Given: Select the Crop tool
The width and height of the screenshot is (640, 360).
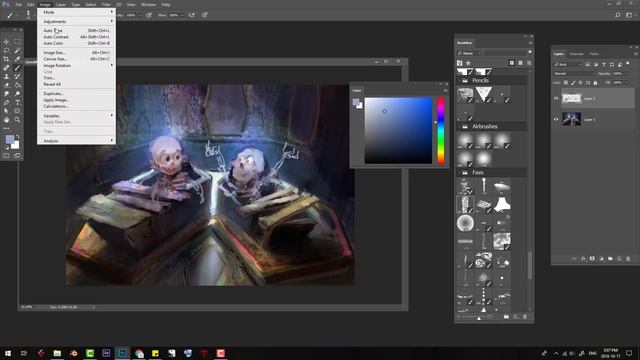Looking at the screenshot, I should point(6,59).
